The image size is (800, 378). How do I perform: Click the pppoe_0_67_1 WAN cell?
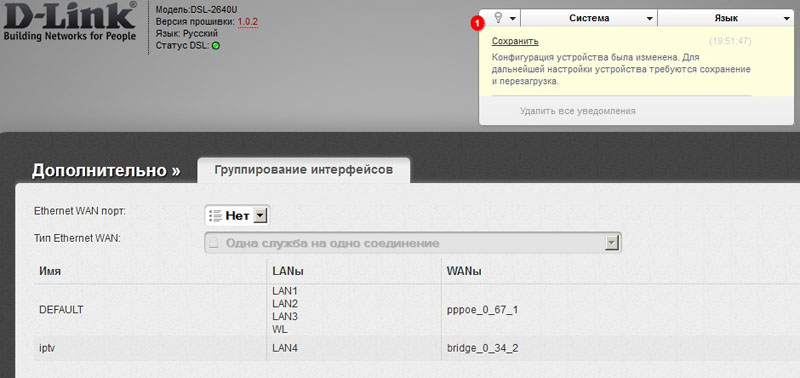pos(483,310)
